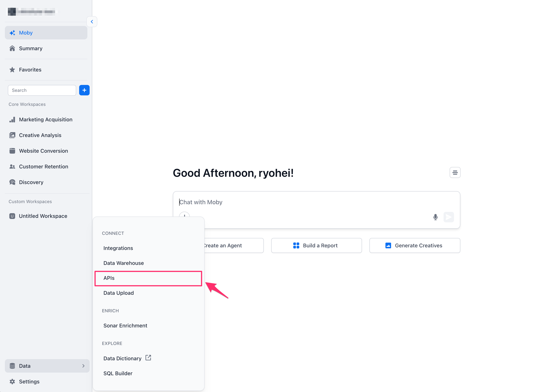The image size is (538, 392).
Task: Click the Settings gear icon
Action: tap(12, 382)
